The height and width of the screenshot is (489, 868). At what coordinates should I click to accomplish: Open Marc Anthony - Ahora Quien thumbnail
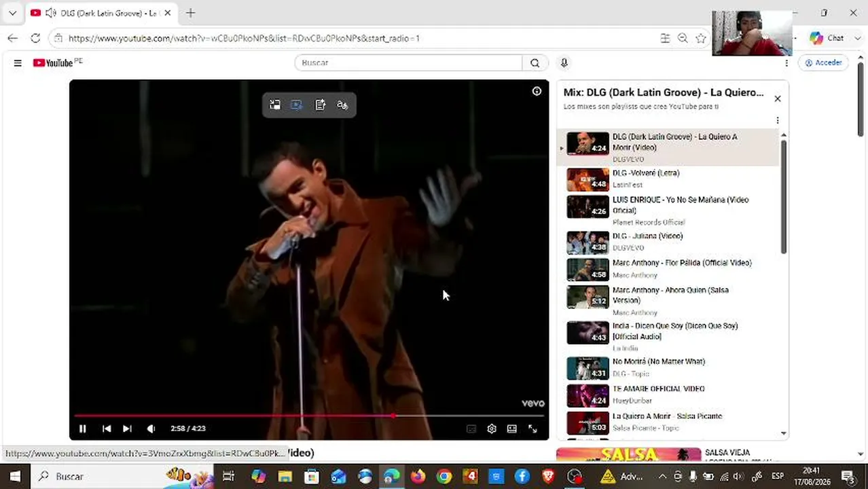[588, 296]
